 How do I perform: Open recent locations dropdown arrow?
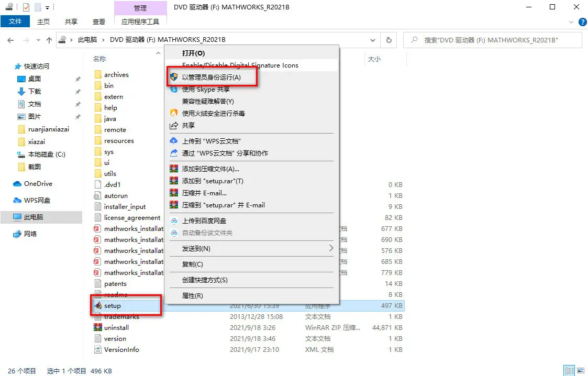click(x=38, y=40)
